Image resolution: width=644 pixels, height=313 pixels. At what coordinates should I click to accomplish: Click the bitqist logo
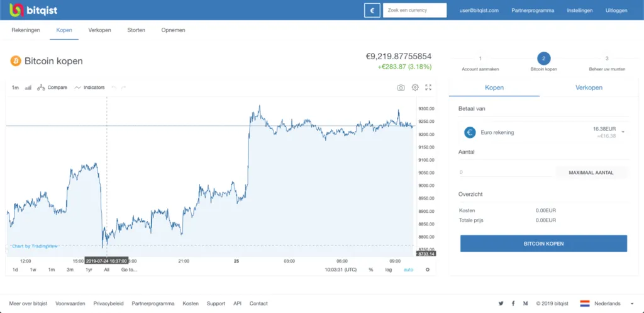[33, 10]
